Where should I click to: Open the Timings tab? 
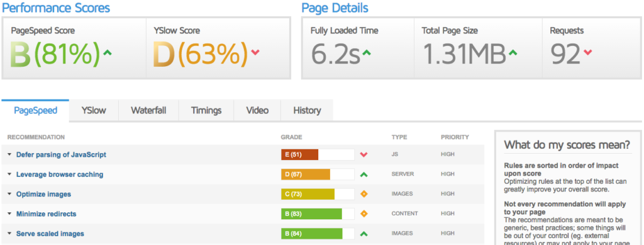tap(206, 111)
